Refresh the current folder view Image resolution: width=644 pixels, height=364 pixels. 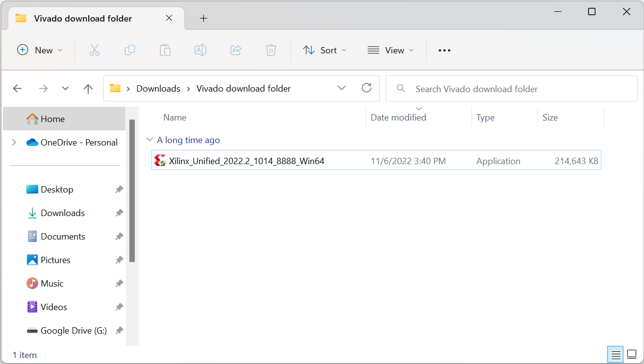366,88
